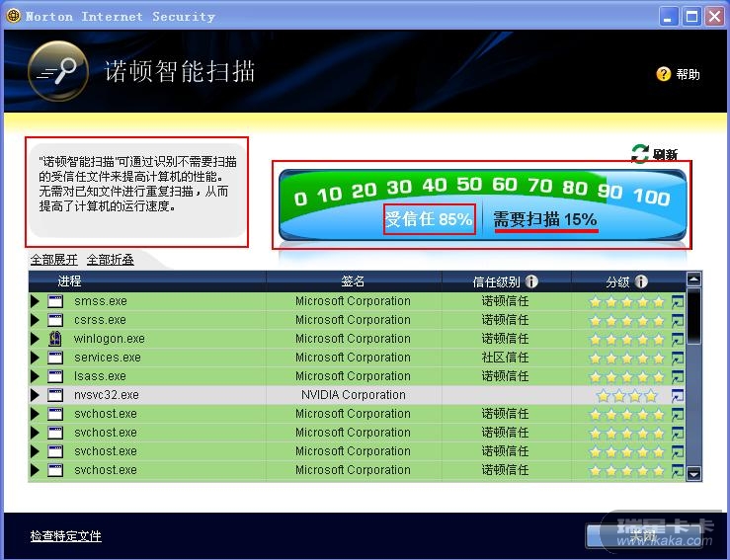The image size is (730, 560).
Task: Maximize the Norton Internet Security window
Action: [x=691, y=17]
